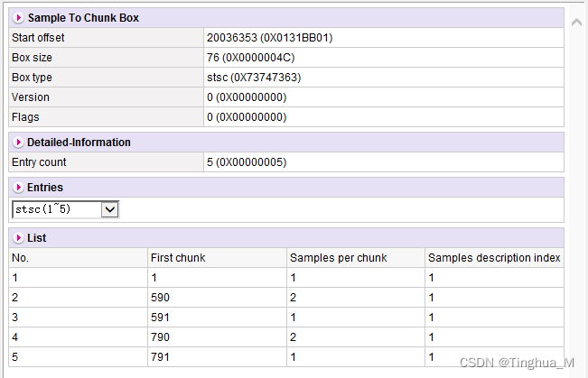Click the Version label
This screenshot has height=378, width=588.
click(x=31, y=97)
